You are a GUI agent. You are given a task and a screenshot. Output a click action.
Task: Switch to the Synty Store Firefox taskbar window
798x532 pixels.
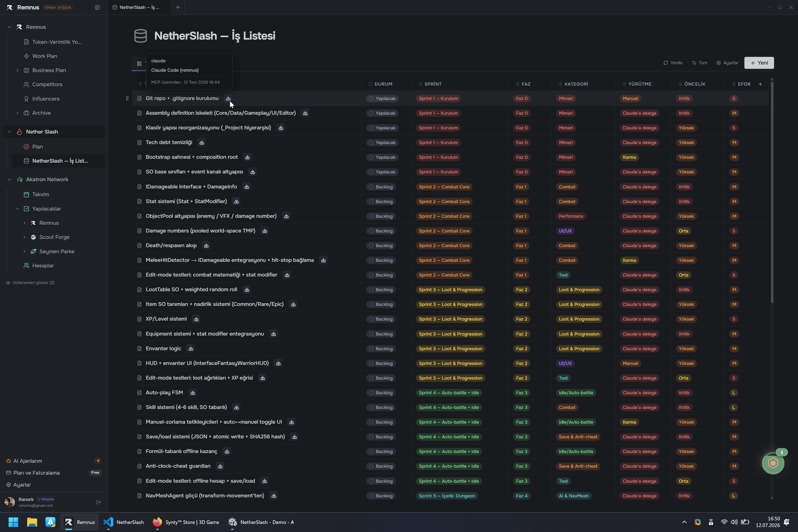[x=186, y=522]
